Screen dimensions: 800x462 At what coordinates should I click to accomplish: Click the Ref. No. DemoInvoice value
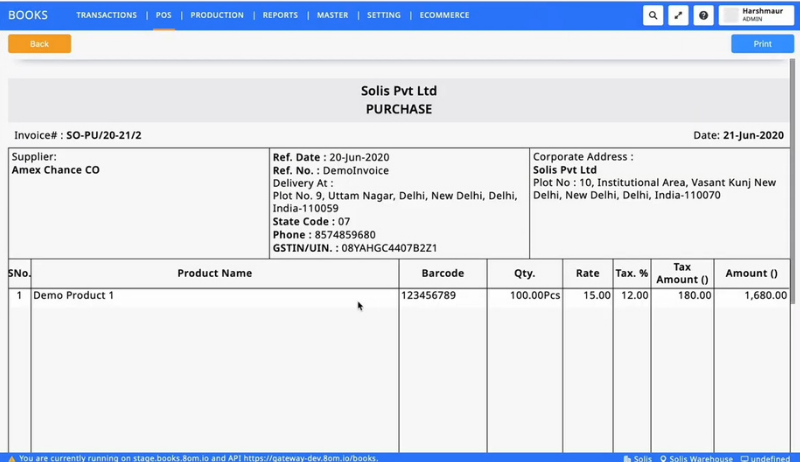(356, 170)
